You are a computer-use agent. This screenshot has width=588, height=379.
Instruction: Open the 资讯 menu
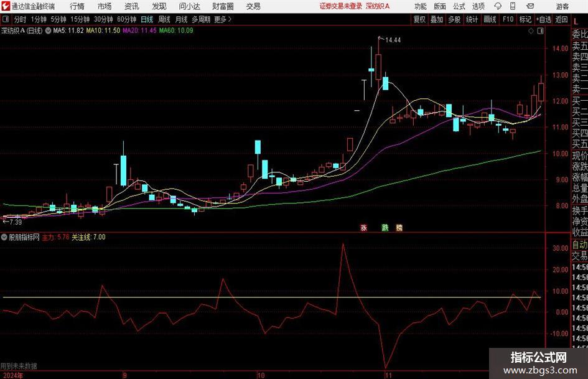click(132, 6)
